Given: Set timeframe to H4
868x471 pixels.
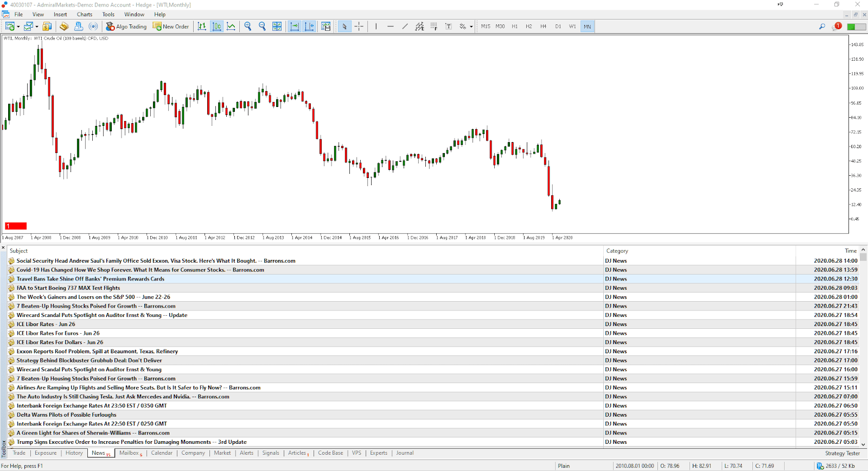Looking at the screenshot, I should (x=543, y=26).
